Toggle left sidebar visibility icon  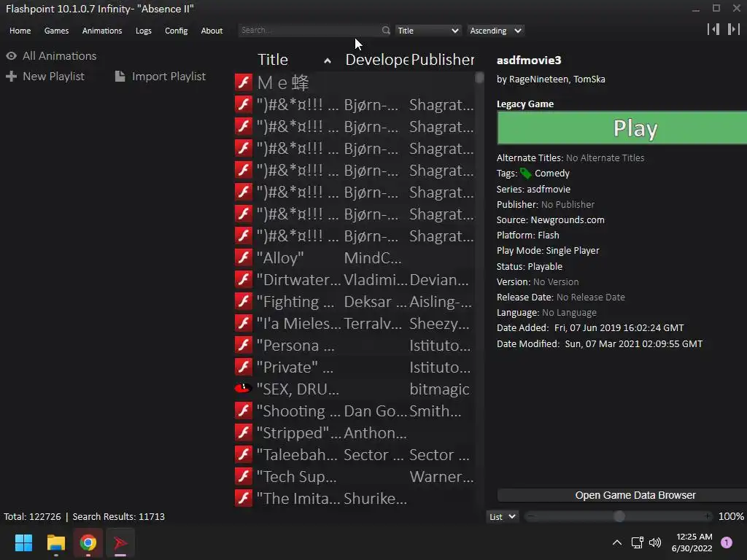point(713,29)
